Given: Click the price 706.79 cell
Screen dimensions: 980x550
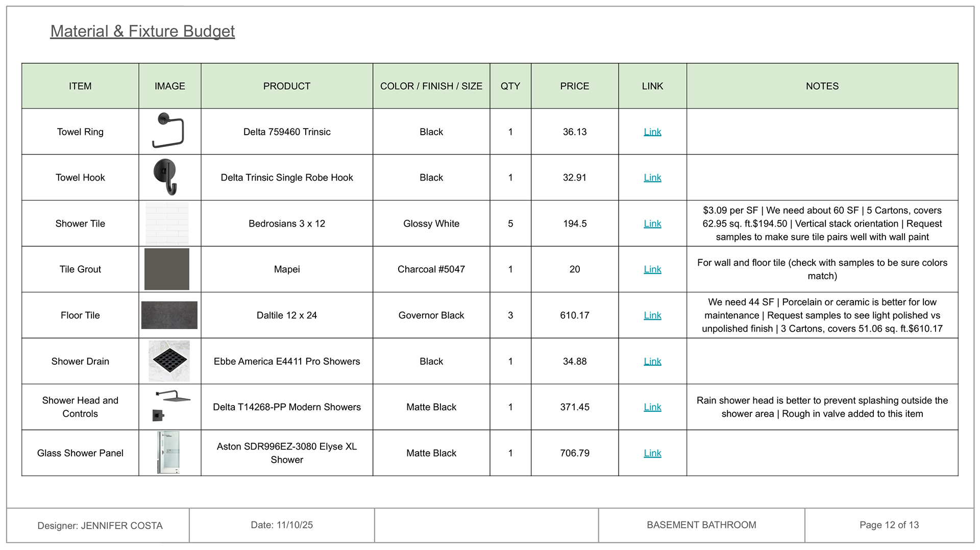Looking at the screenshot, I should point(575,453).
